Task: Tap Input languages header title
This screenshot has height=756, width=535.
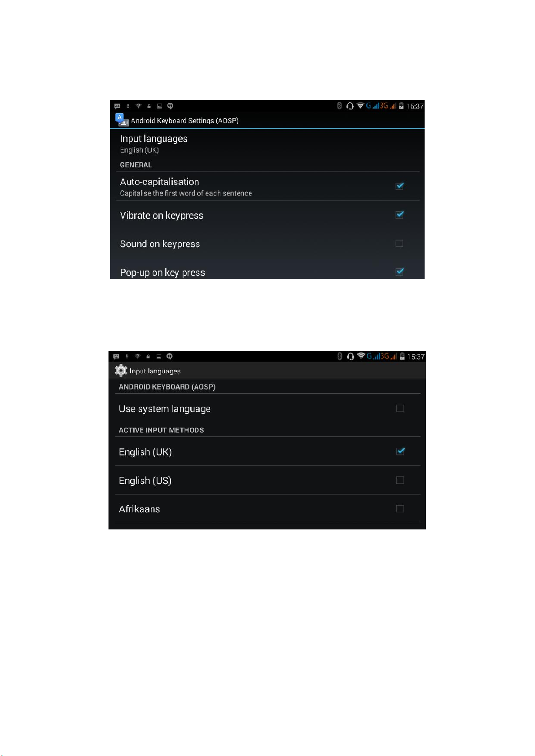Action: click(155, 371)
